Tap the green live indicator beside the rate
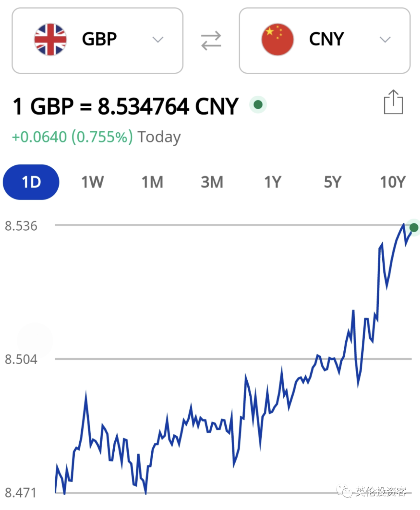The width and height of the screenshot is (420, 510). point(258,105)
